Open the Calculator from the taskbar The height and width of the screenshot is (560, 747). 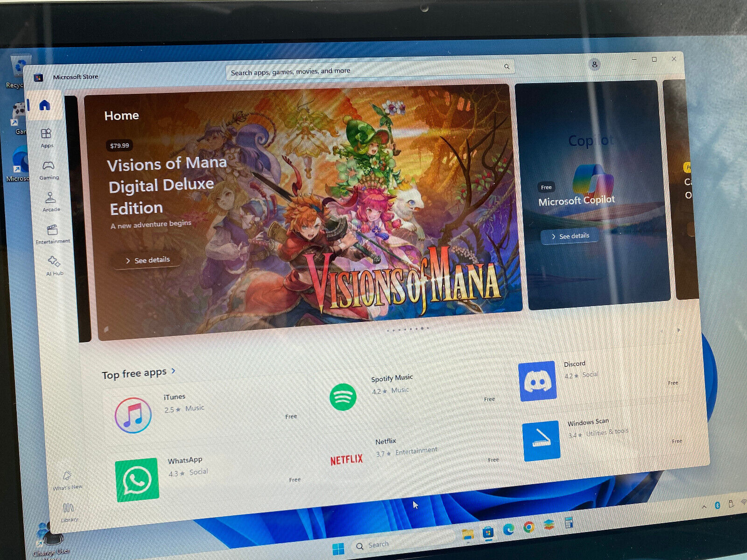[x=569, y=522]
